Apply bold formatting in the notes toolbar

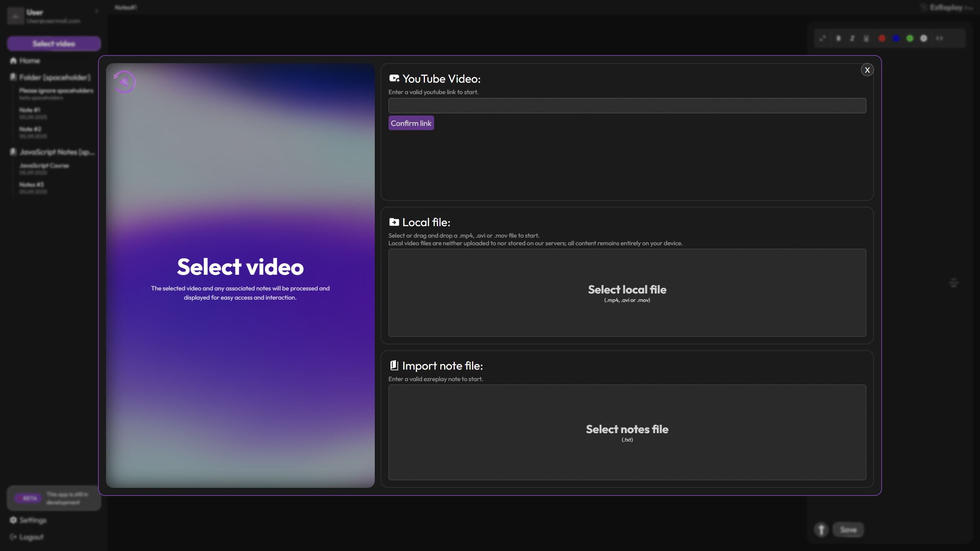coord(838,38)
